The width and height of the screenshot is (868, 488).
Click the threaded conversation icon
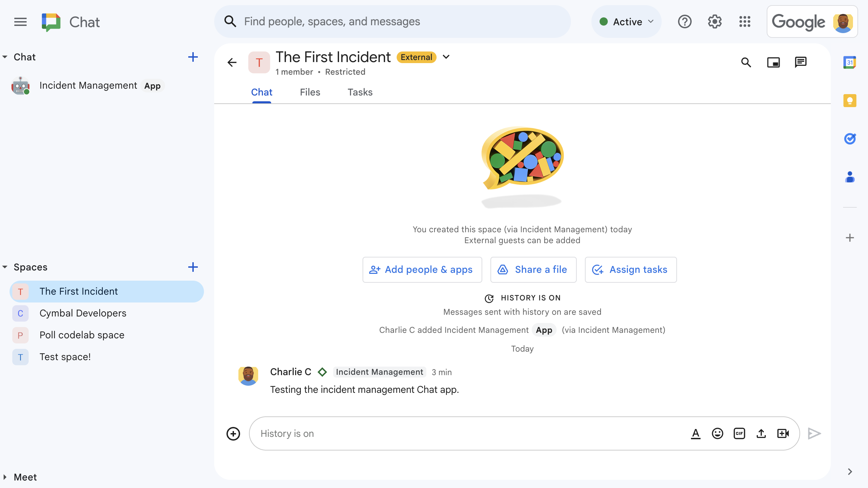[x=801, y=62]
